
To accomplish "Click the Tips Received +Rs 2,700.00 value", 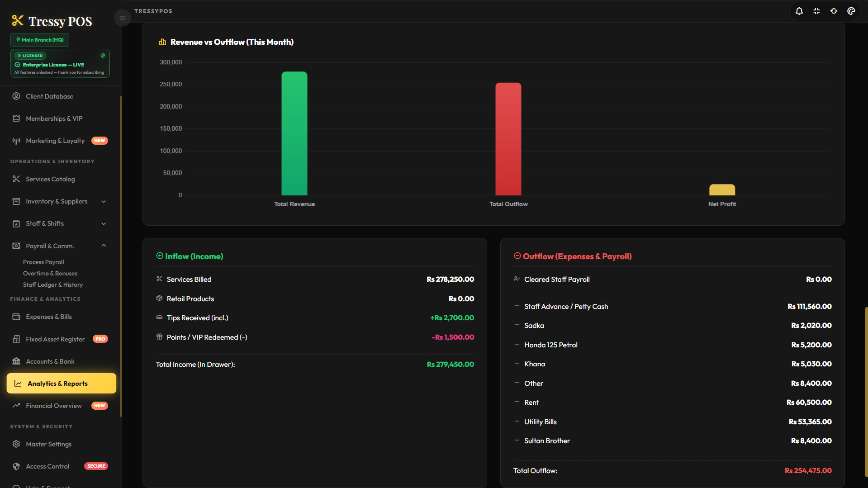I will tap(452, 318).
